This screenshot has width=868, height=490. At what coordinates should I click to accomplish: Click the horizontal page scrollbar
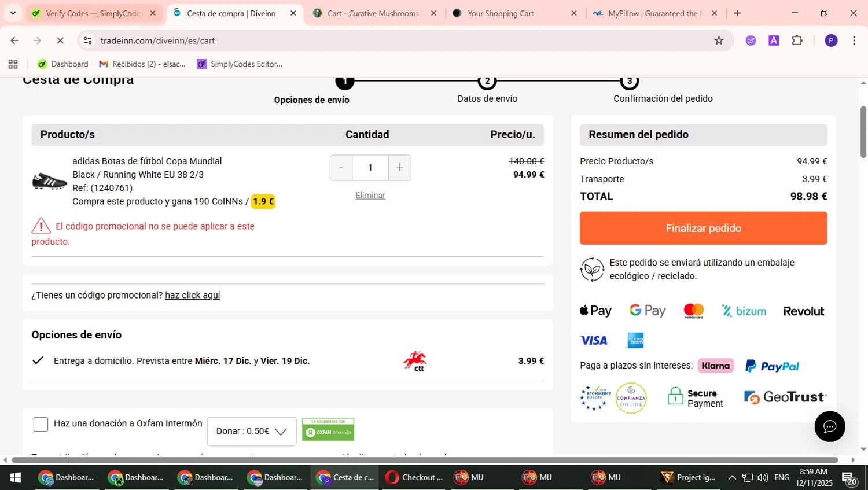(x=425, y=460)
